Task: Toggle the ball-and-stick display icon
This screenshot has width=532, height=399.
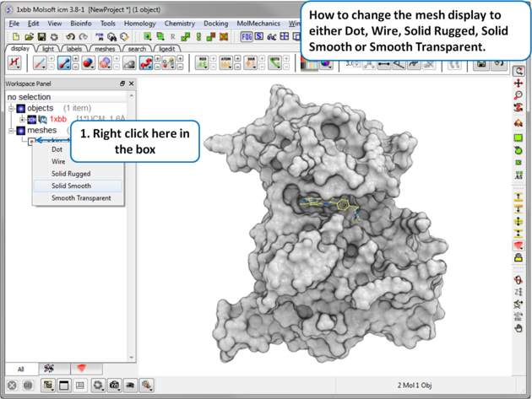Action: (x=64, y=63)
